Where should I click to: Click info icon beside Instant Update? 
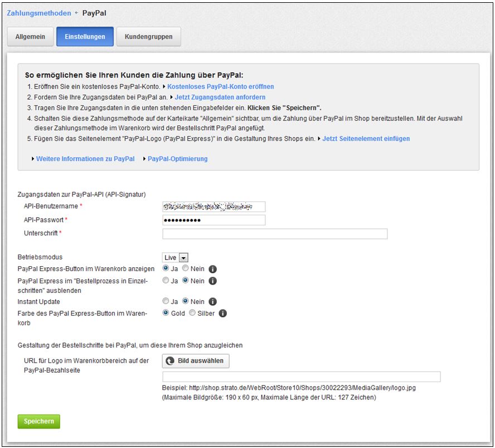click(x=212, y=302)
